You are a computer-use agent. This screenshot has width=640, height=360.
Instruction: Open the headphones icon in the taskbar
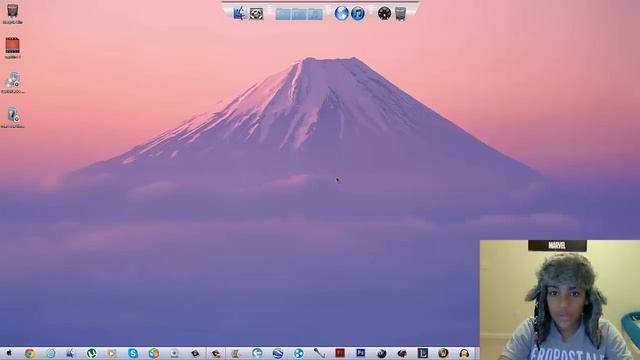[464, 353]
